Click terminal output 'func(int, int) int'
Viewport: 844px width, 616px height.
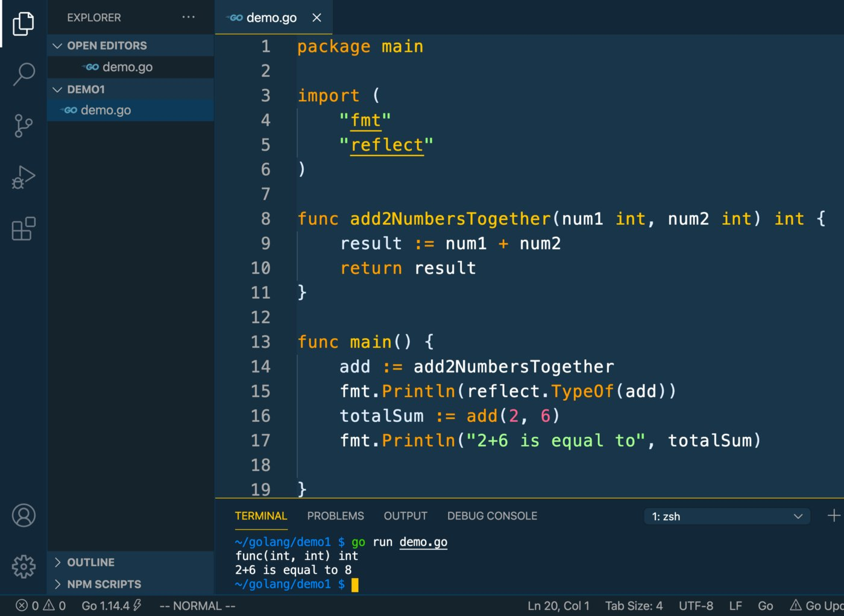click(297, 556)
